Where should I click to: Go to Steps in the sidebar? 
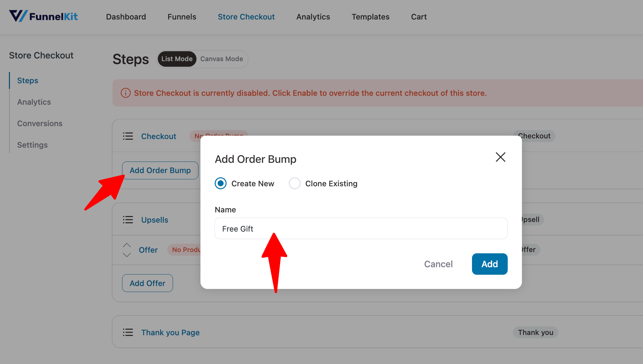click(28, 81)
